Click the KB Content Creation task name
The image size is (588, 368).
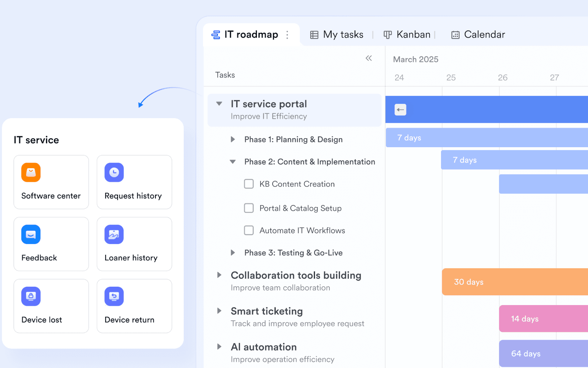click(x=297, y=184)
